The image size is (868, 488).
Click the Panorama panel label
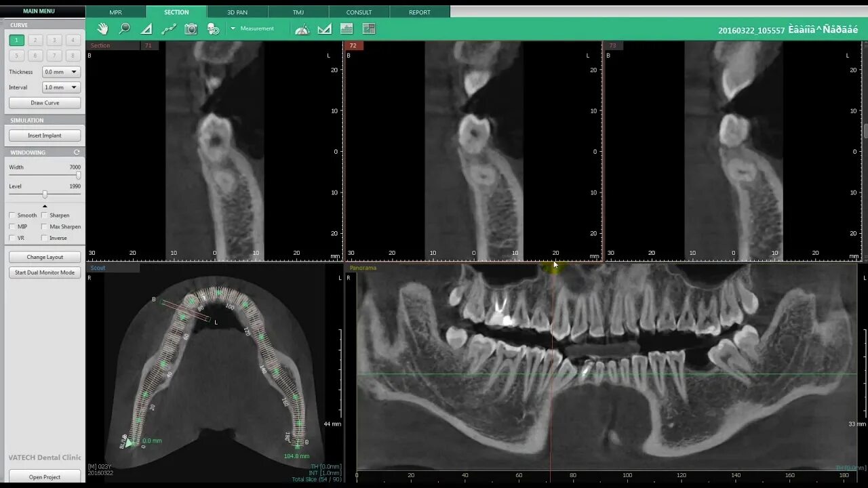363,268
